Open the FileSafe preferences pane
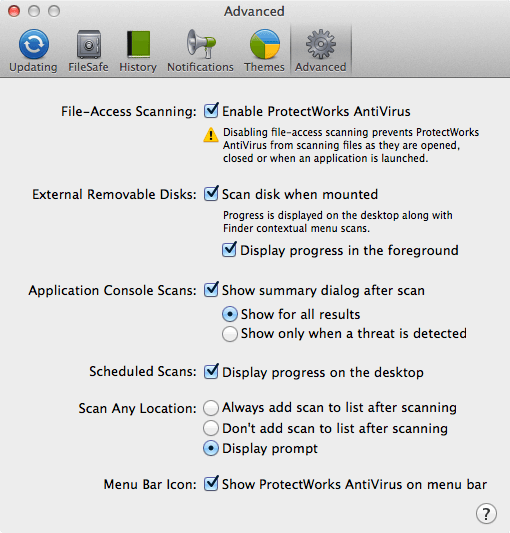The width and height of the screenshot is (510, 533). 88,51
